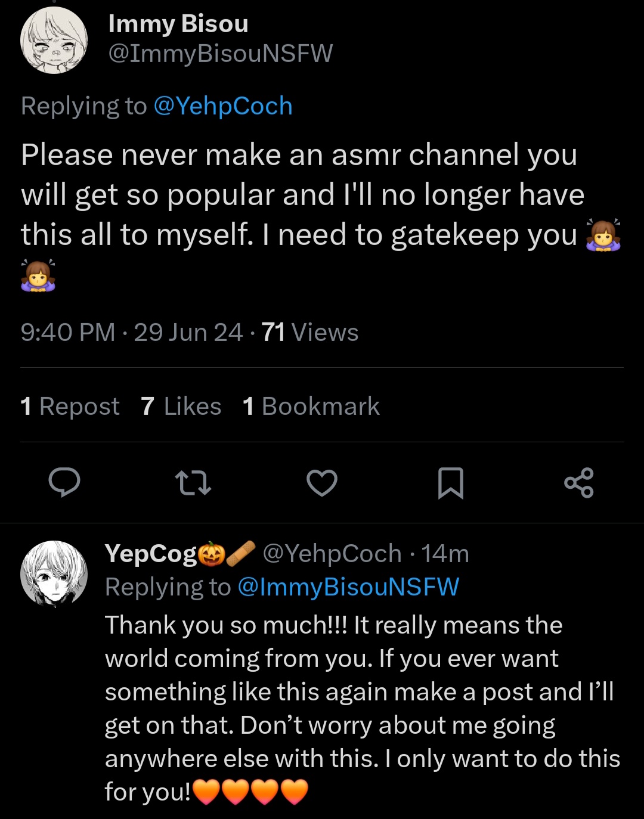Like the tweet with heart icon

322,482
